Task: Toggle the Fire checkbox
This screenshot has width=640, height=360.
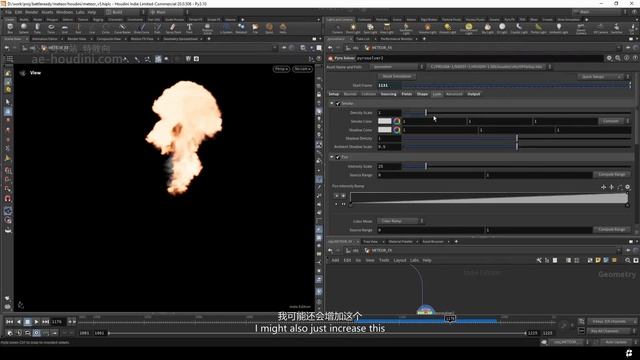Action: [338, 157]
